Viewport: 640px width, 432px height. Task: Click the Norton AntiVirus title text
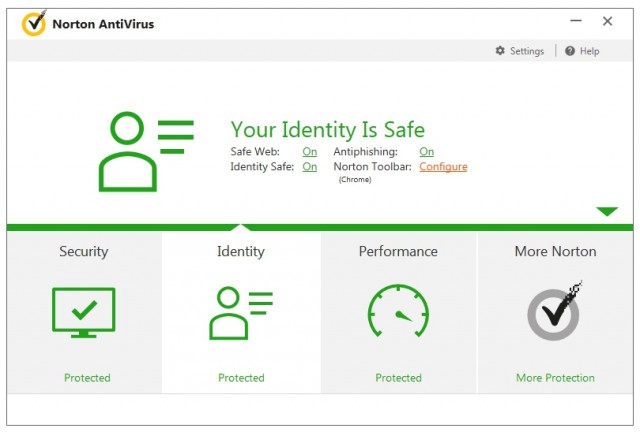[103, 24]
